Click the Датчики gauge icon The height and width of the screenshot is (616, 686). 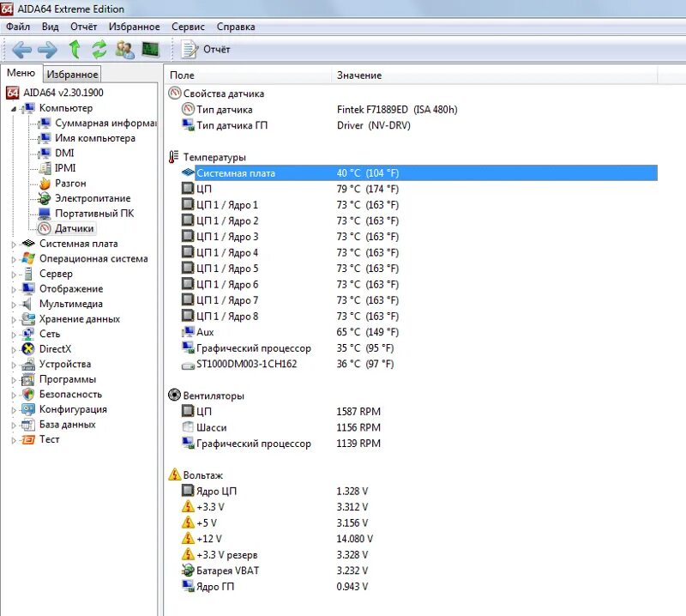point(45,228)
